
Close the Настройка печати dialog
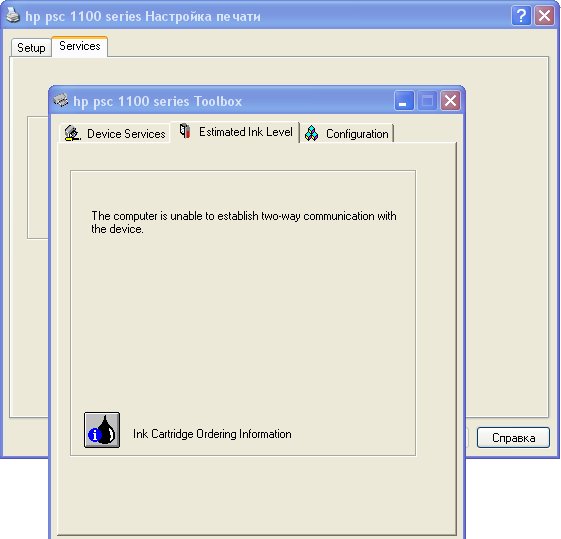544,16
